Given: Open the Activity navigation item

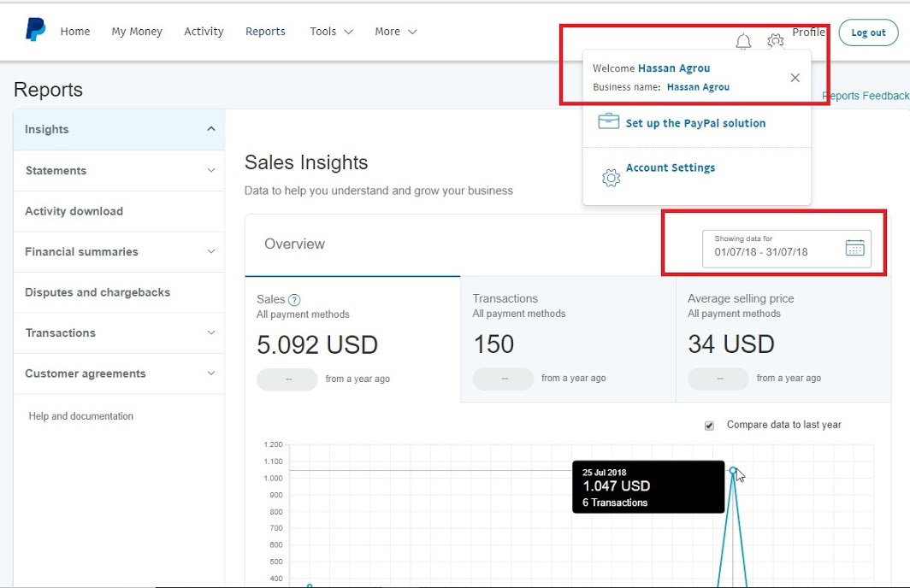Looking at the screenshot, I should pyautogui.click(x=204, y=32).
